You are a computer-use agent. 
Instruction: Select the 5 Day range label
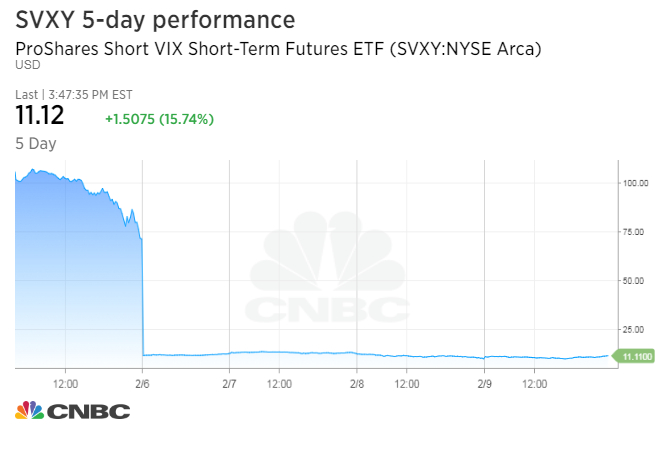tap(36, 143)
